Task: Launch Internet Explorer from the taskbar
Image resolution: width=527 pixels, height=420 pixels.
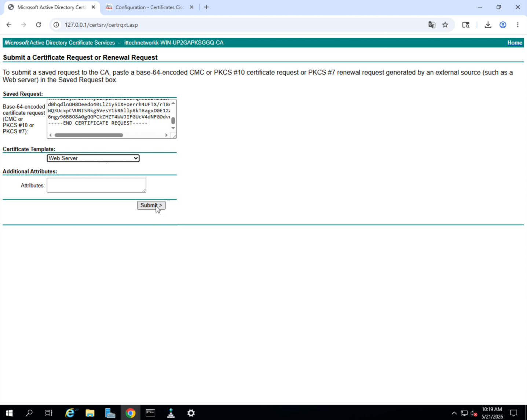Action: click(x=70, y=413)
